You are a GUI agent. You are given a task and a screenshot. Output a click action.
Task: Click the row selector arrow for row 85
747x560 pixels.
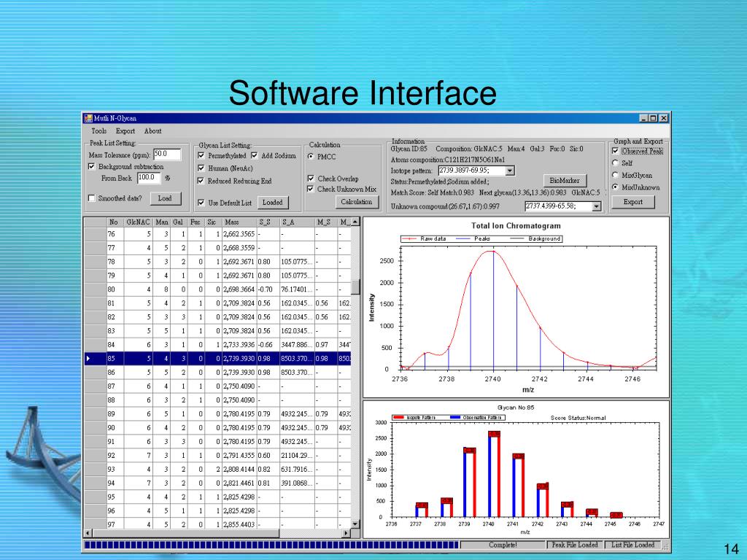90,358
